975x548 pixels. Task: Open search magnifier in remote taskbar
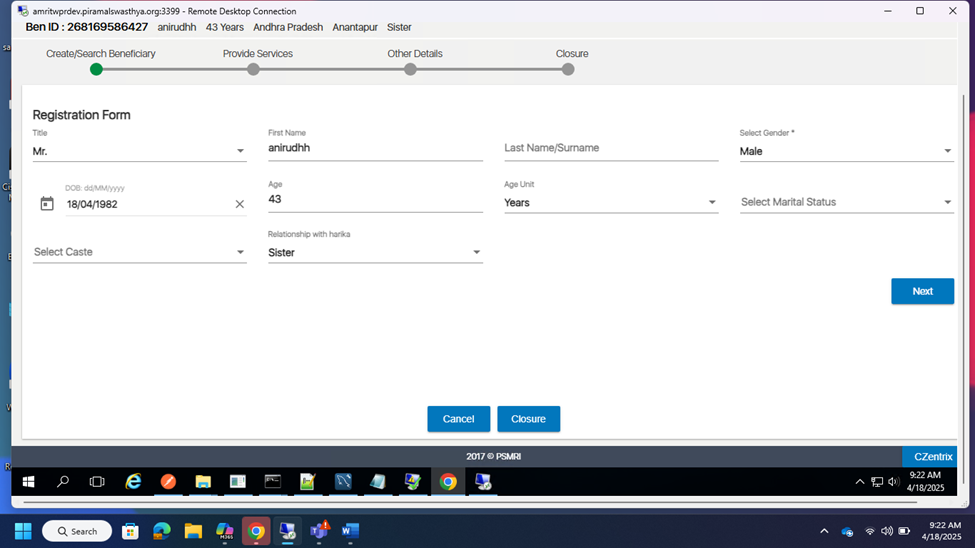pyautogui.click(x=63, y=481)
